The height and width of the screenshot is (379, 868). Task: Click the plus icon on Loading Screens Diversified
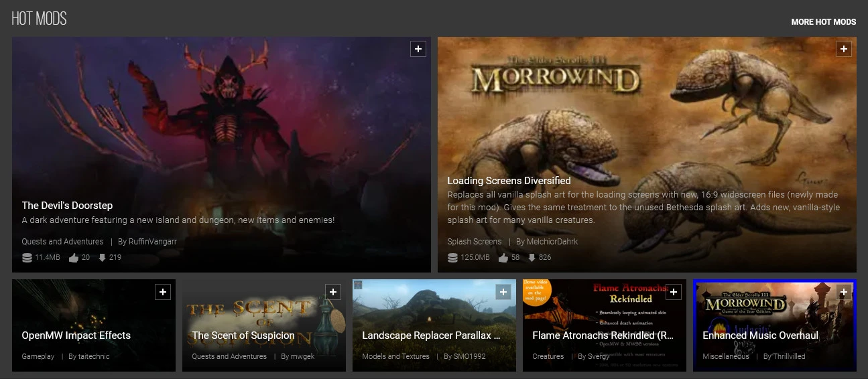(843, 49)
